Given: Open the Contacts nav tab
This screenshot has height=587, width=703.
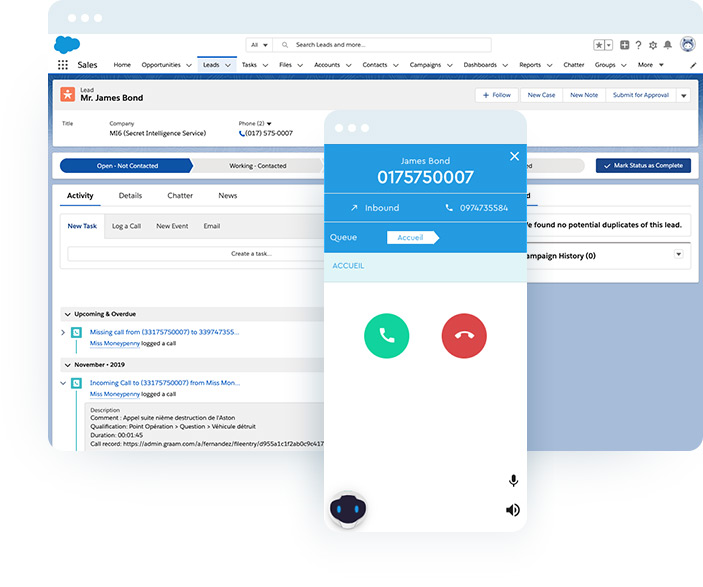Looking at the screenshot, I should 375,65.
